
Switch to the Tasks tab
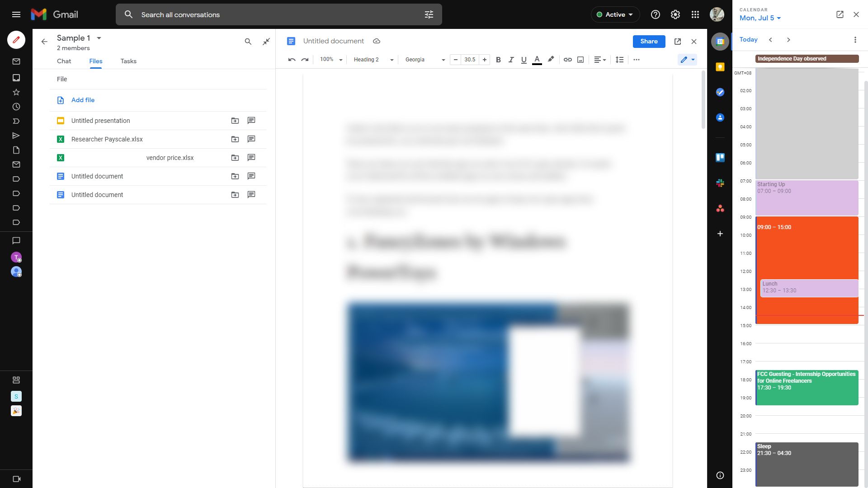(x=128, y=61)
